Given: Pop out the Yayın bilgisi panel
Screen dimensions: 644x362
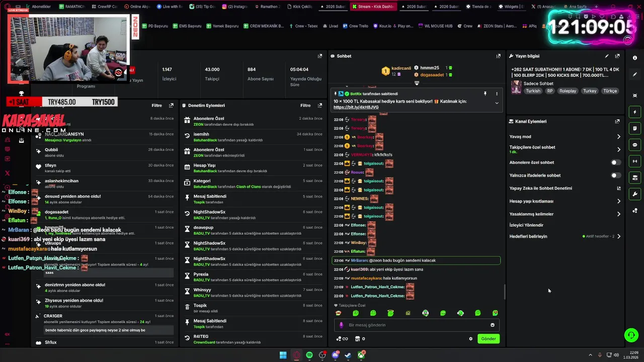Looking at the screenshot, I should 617,56.
